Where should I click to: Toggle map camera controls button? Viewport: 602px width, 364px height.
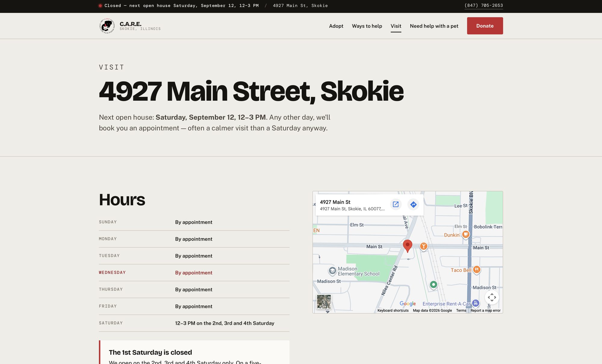pyautogui.click(x=492, y=298)
